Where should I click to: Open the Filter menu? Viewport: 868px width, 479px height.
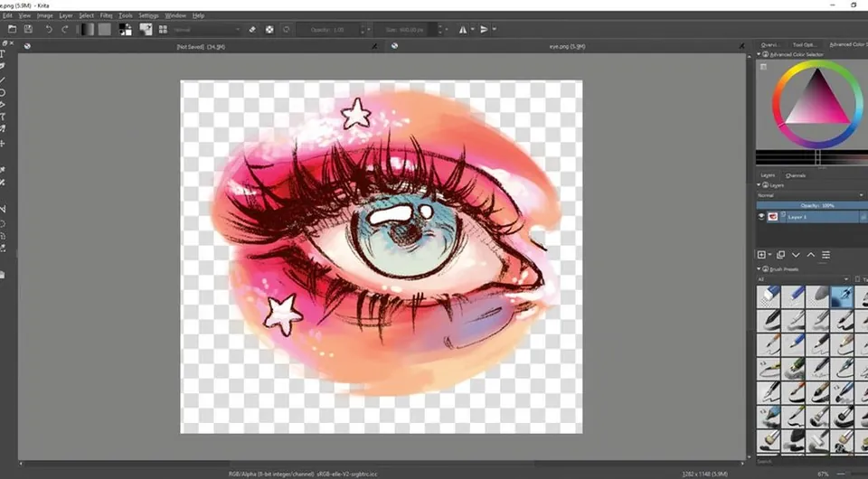(107, 15)
